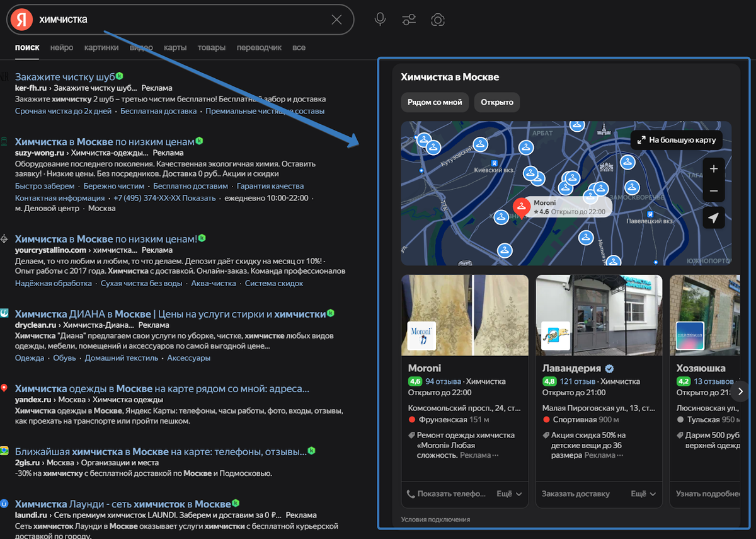The image size is (756, 539).
Task: Switch to the переводчик tab
Action: pyautogui.click(x=259, y=47)
